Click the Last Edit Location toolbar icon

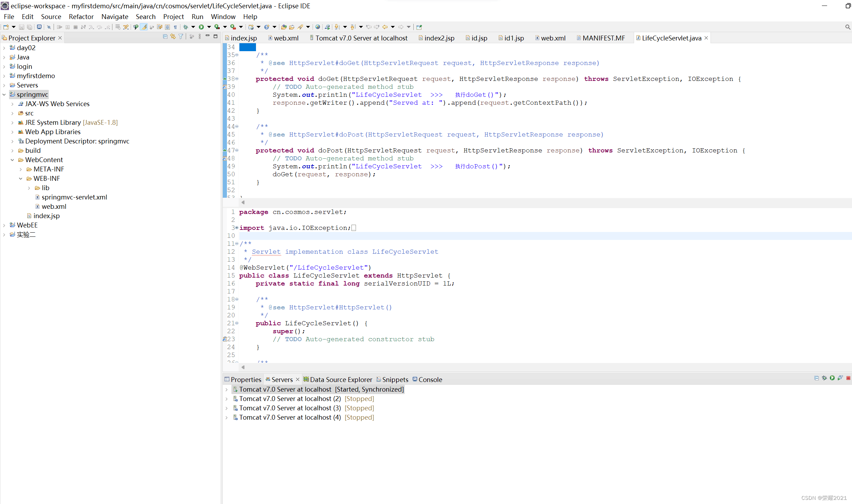click(x=369, y=27)
